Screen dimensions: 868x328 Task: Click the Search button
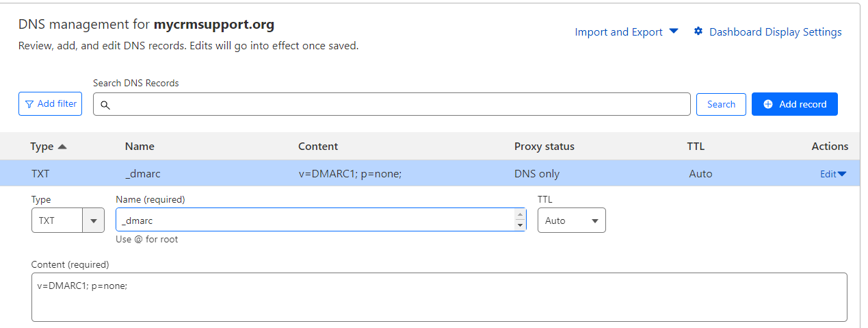click(x=721, y=104)
